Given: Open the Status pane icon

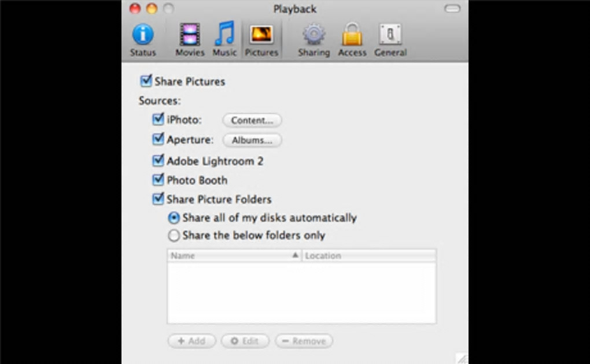Looking at the screenshot, I should (x=143, y=34).
